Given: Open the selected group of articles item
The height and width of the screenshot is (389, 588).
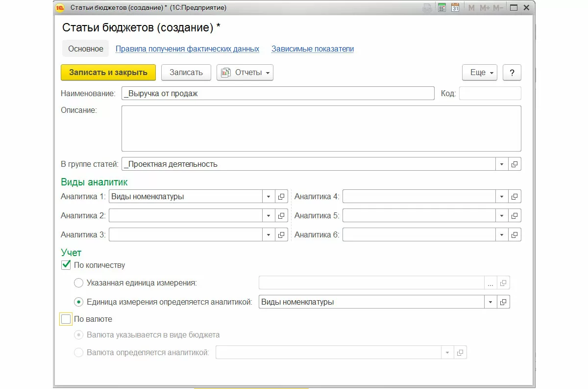Looking at the screenshot, I should [x=514, y=164].
